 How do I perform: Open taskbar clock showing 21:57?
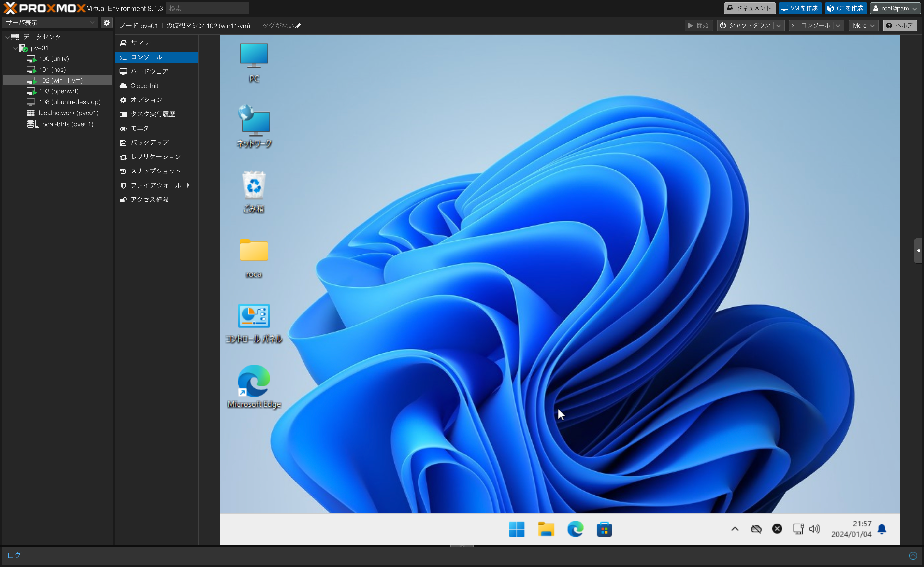pos(851,529)
